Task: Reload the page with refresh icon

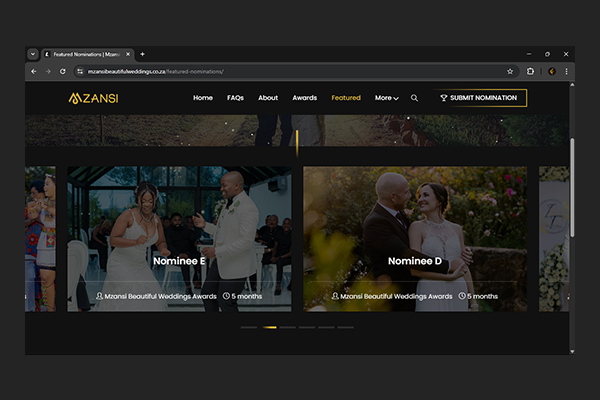Action: (62, 72)
